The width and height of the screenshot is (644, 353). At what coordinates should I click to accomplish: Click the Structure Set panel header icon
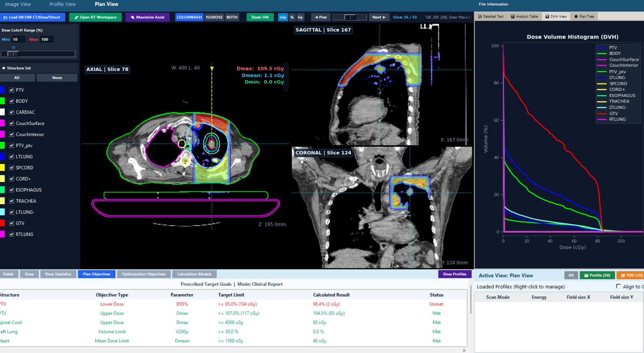point(4,68)
